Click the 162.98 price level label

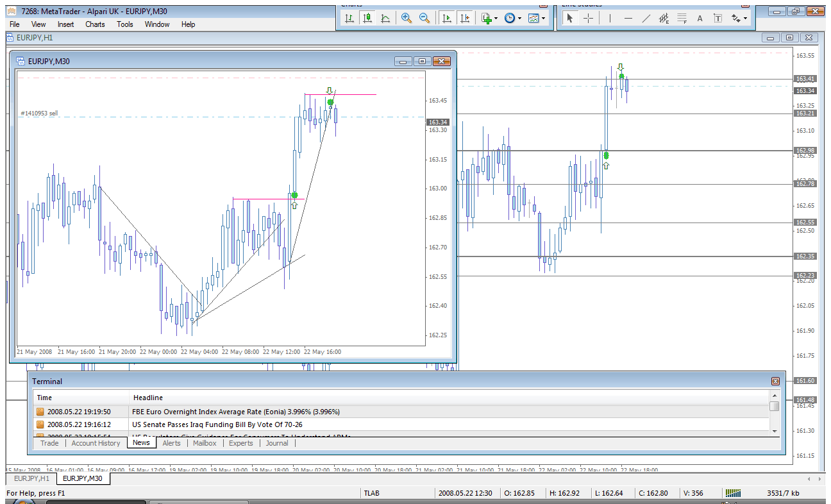click(805, 151)
